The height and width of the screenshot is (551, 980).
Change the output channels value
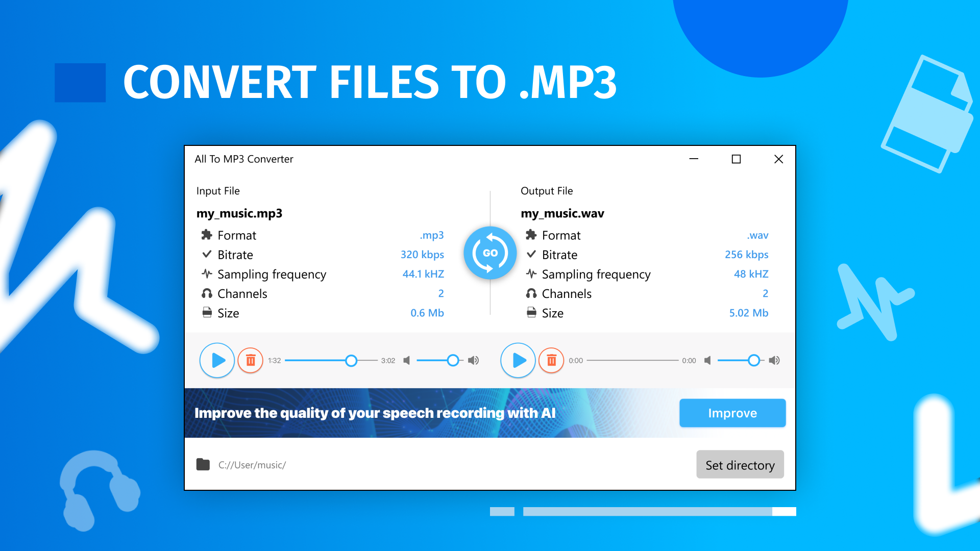pos(765,293)
